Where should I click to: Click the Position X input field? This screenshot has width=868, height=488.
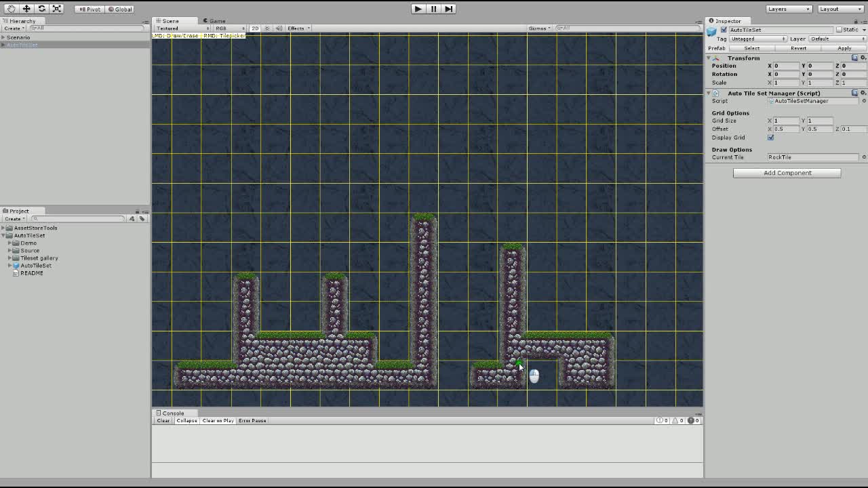[x=785, y=66]
